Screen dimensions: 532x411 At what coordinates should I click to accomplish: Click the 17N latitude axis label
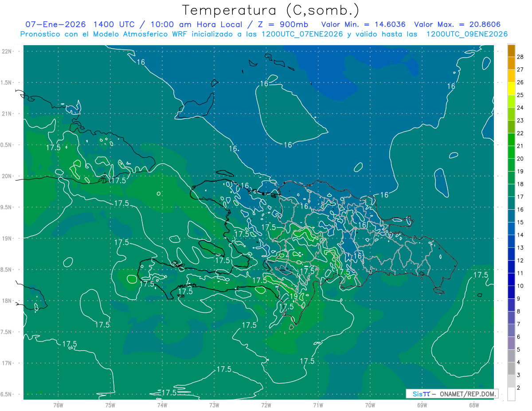click(7, 363)
